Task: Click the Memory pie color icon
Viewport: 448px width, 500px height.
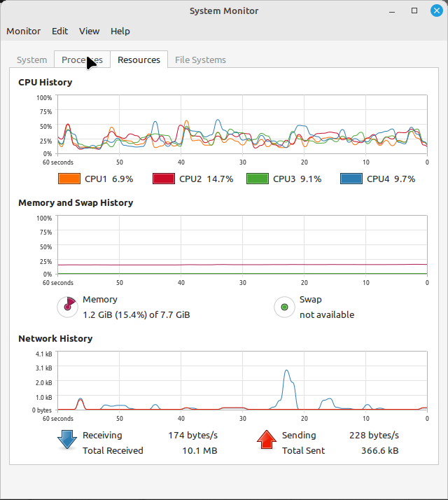Action: click(x=67, y=307)
